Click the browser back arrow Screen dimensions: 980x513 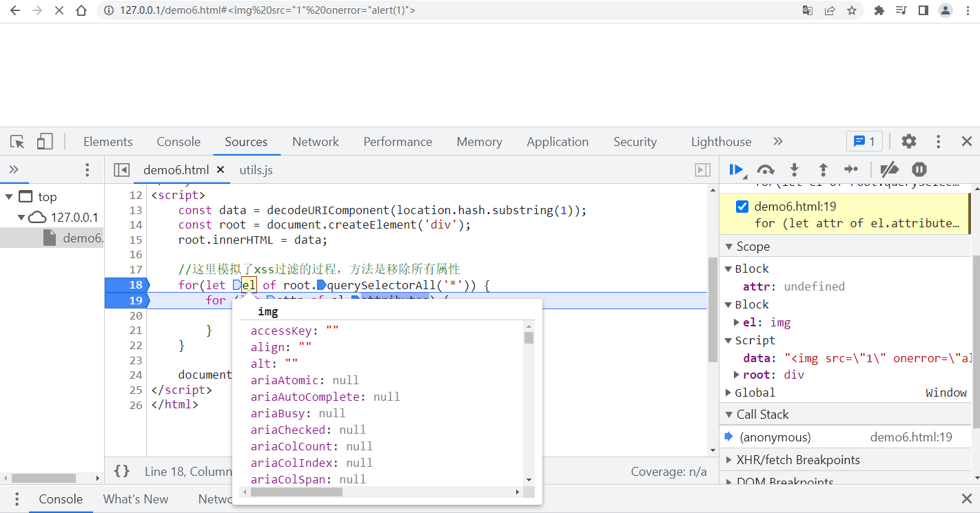coord(15,11)
